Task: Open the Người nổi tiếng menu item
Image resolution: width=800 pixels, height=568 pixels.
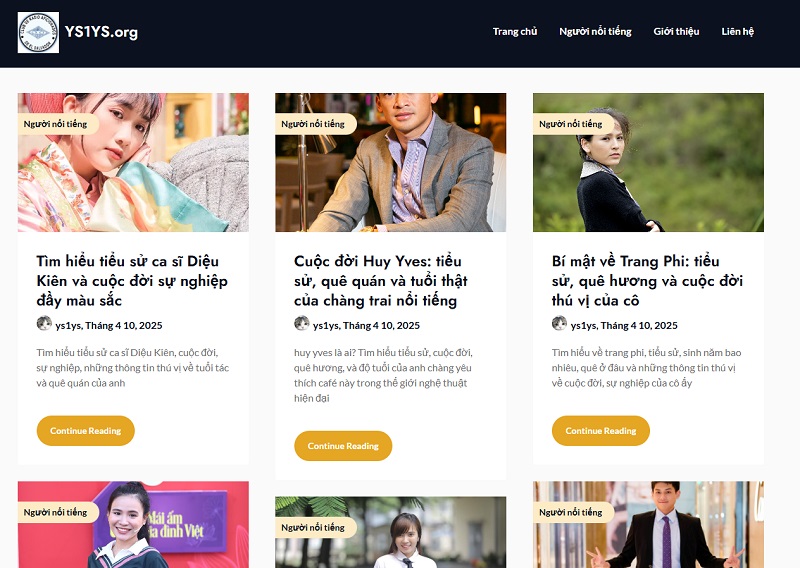Action: [595, 32]
